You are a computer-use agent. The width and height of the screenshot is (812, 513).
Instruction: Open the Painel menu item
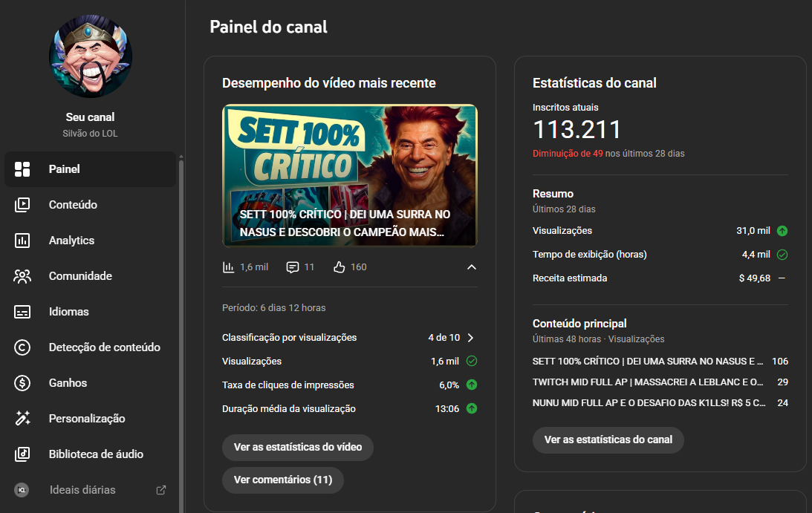90,169
